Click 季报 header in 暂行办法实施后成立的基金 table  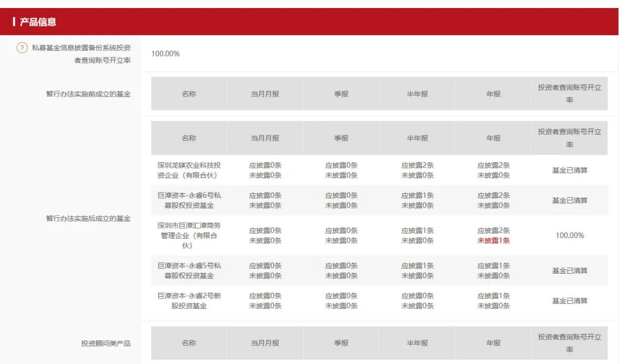[341, 138]
